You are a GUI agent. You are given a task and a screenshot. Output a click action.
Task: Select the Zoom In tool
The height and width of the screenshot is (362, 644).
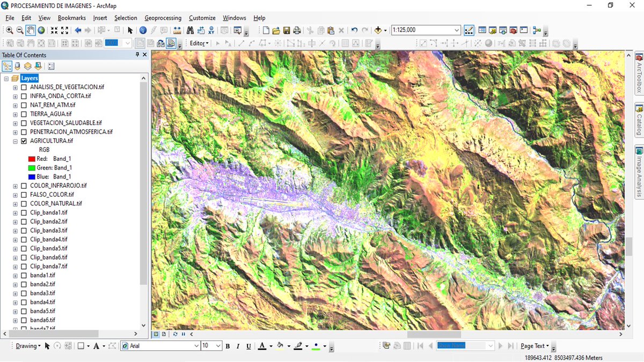(9, 30)
